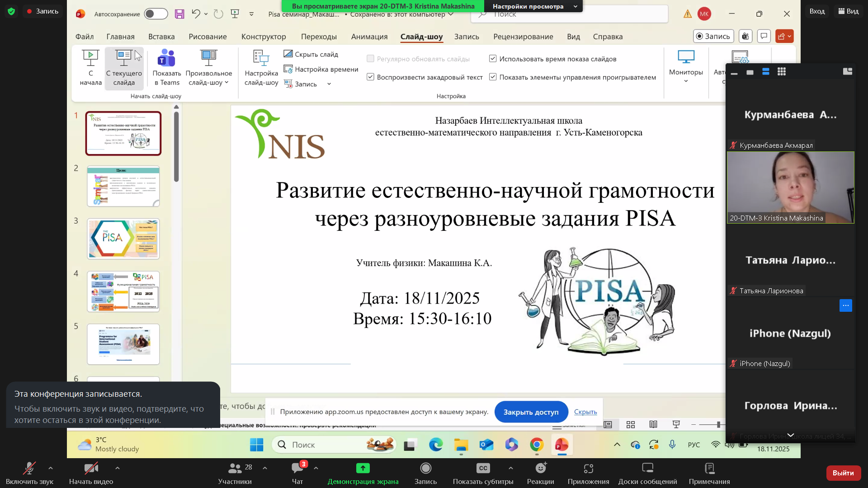Click the zoom slider handle in status bar
This screenshot has height=488, width=868.
718,424
